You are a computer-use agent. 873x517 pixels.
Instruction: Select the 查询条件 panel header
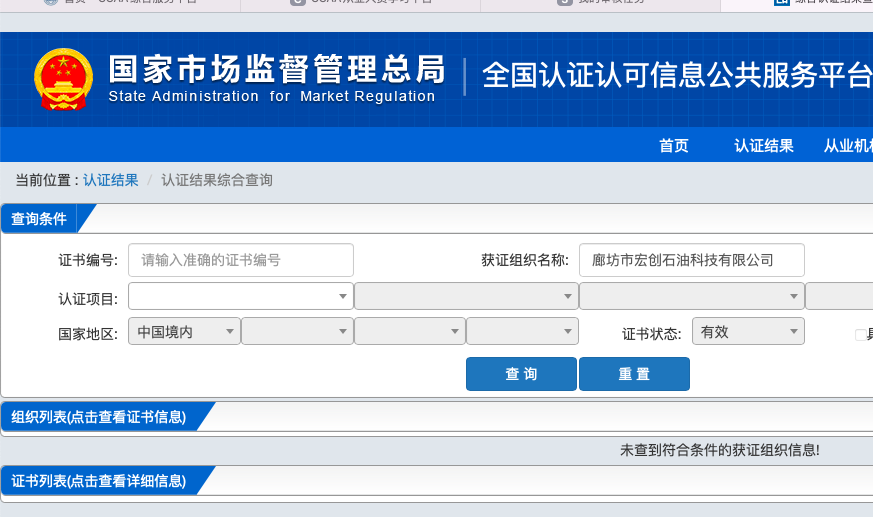tap(39, 219)
